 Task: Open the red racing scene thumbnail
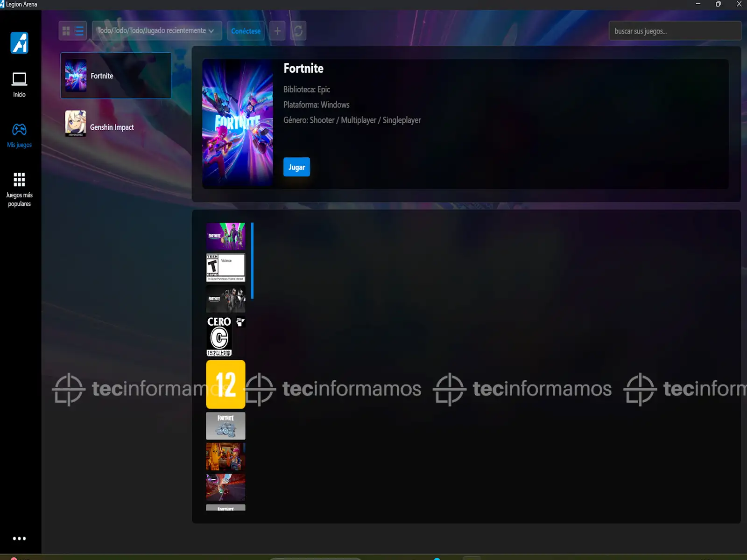point(226,487)
